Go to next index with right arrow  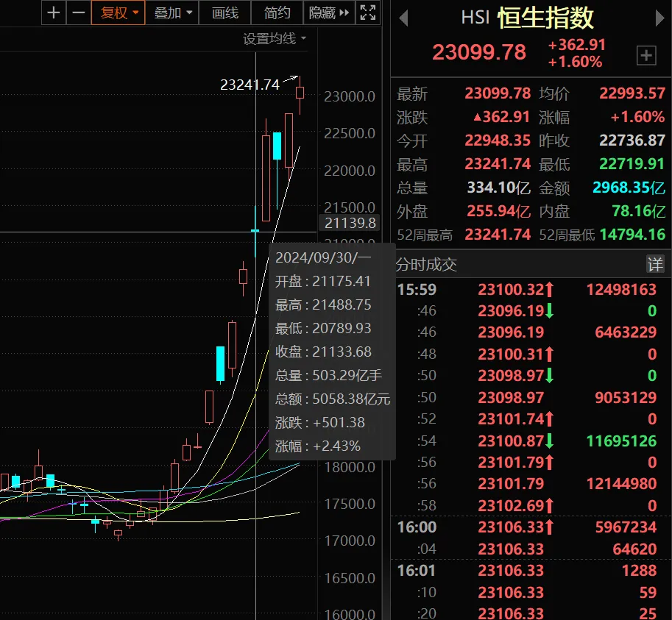click(659, 18)
